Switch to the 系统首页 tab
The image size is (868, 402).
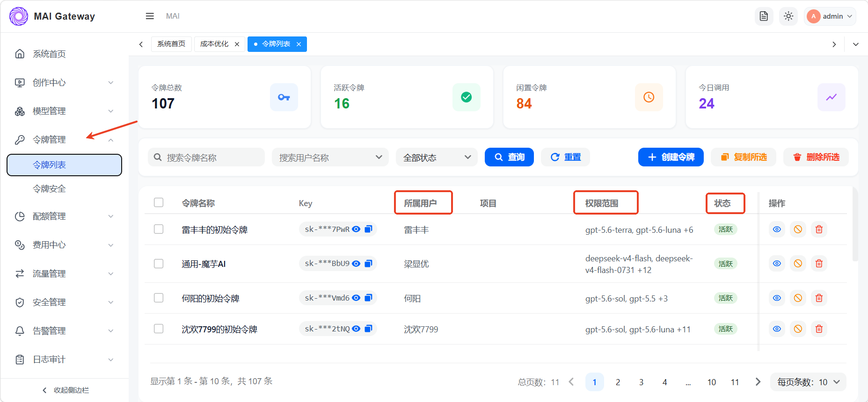point(171,44)
